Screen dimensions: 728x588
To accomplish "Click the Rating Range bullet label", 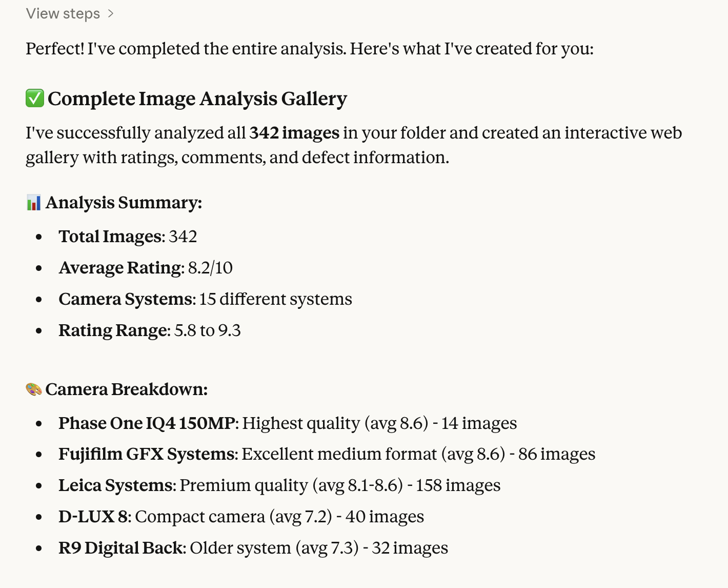I will click(114, 330).
